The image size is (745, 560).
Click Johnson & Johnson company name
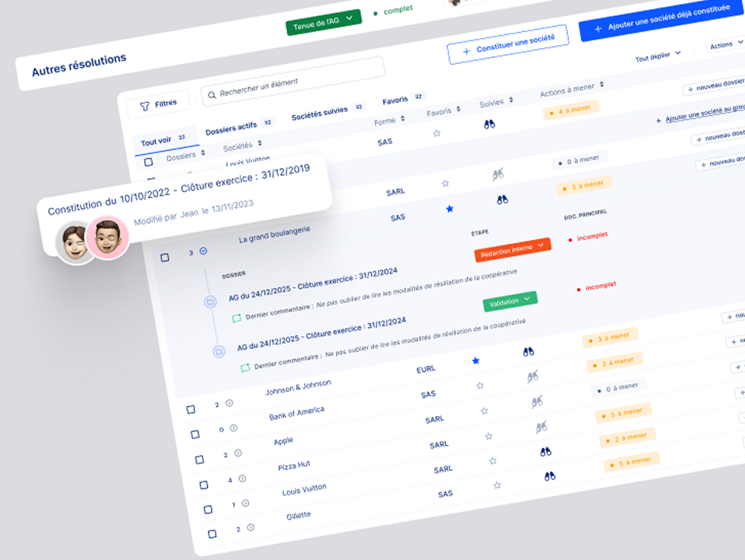click(298, 388)
